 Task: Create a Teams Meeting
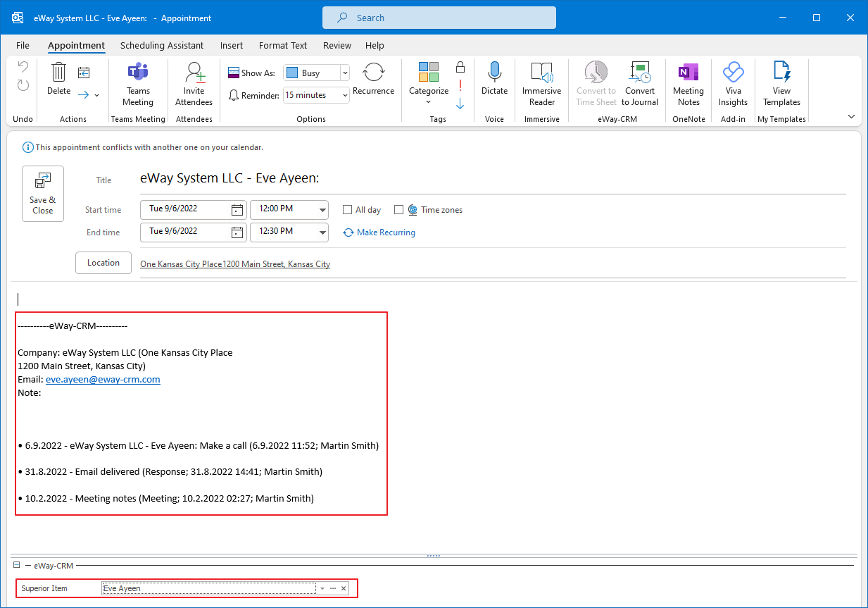point(138,84)
